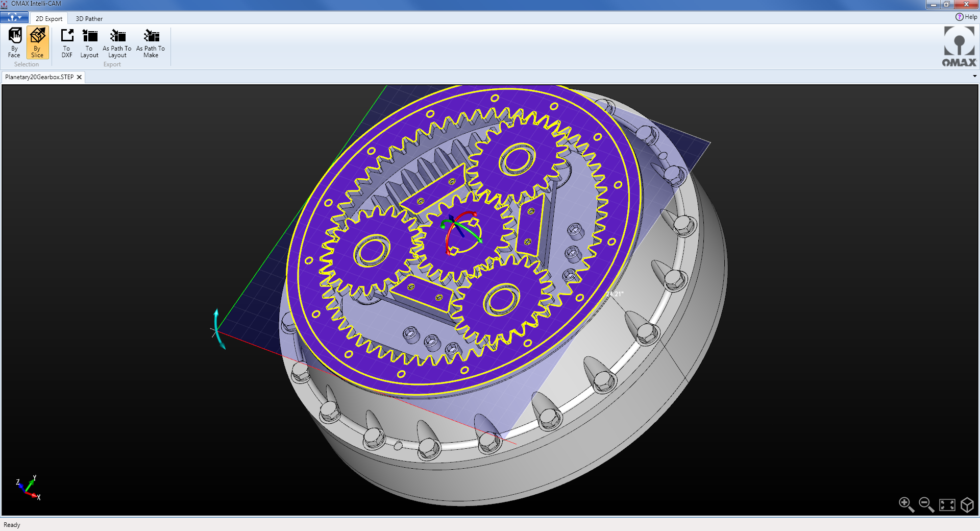Viewport: 980px width, 531px height.
Task: Click the Ready status bar text
Action: tap(12, 524)
